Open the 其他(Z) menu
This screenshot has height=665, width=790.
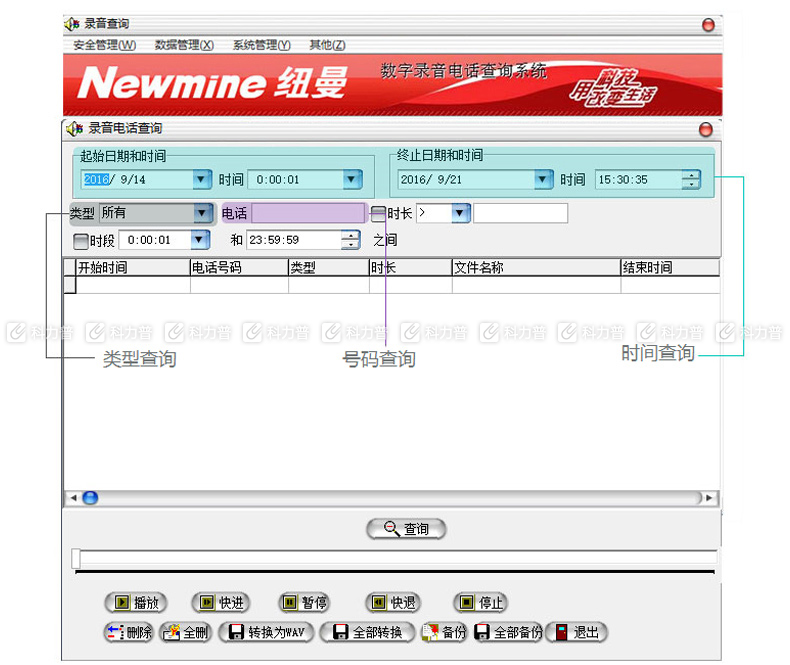(x=327, y=45)
